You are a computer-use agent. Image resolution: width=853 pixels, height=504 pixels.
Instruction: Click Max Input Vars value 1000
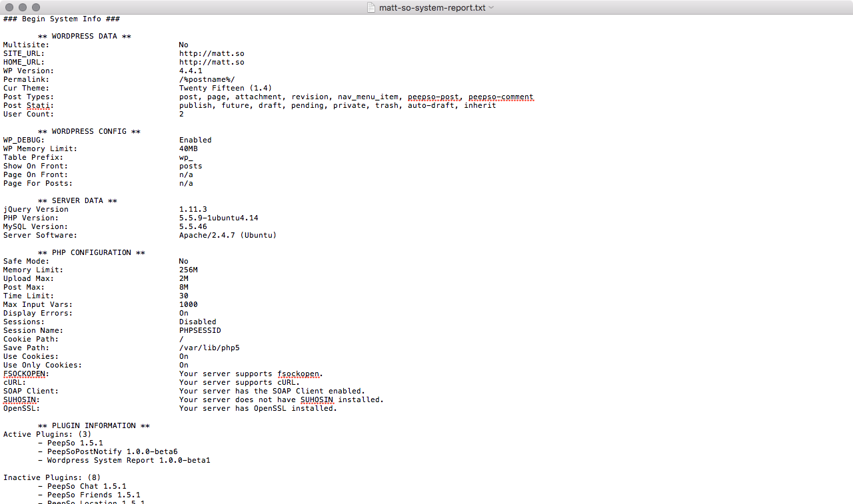tap(189, 304)
